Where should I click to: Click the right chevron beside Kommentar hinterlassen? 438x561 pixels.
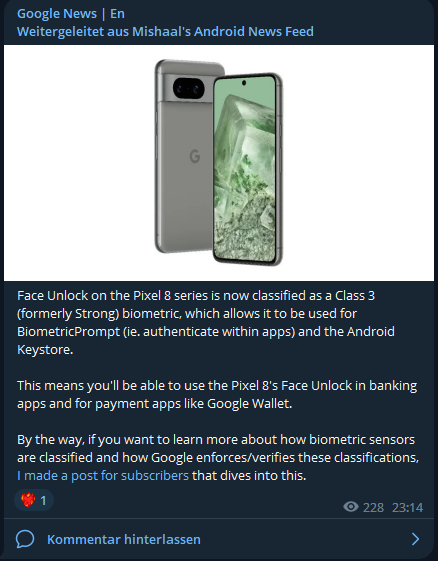tap(415, 539)
